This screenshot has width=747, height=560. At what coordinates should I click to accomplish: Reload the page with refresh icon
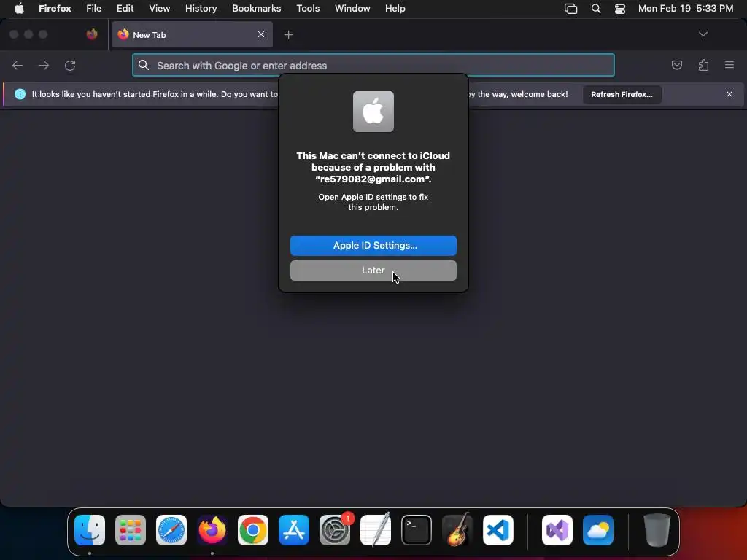pyautogui.click(x=70, y=65)
